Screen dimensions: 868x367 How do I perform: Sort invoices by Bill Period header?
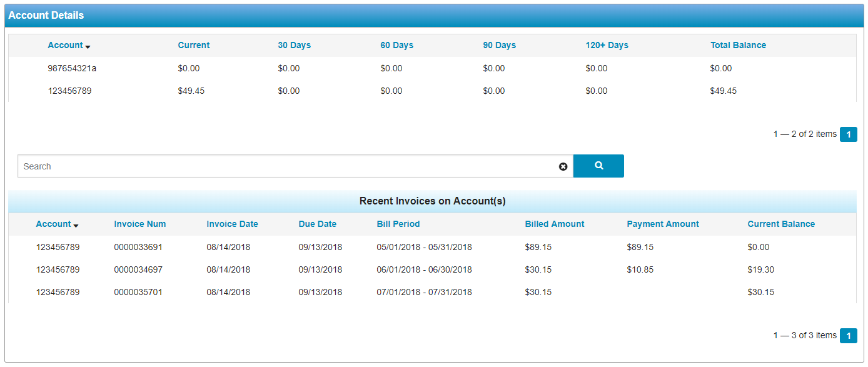398,224
